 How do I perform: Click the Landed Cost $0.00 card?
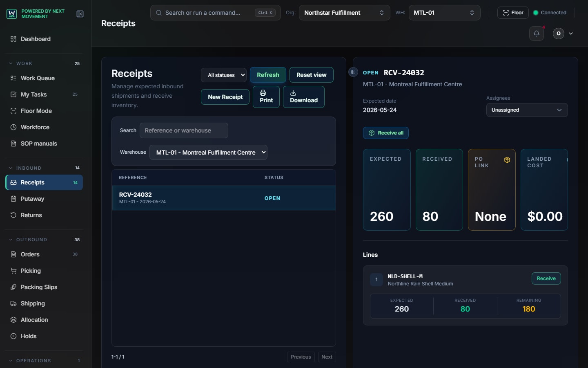point(544,190)
